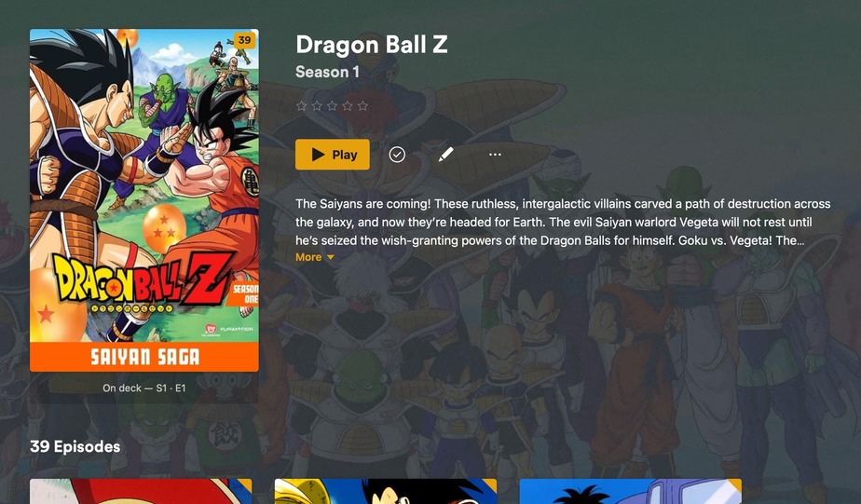Click the 39 unwatched badge on poster

click(x=244, y=40)
